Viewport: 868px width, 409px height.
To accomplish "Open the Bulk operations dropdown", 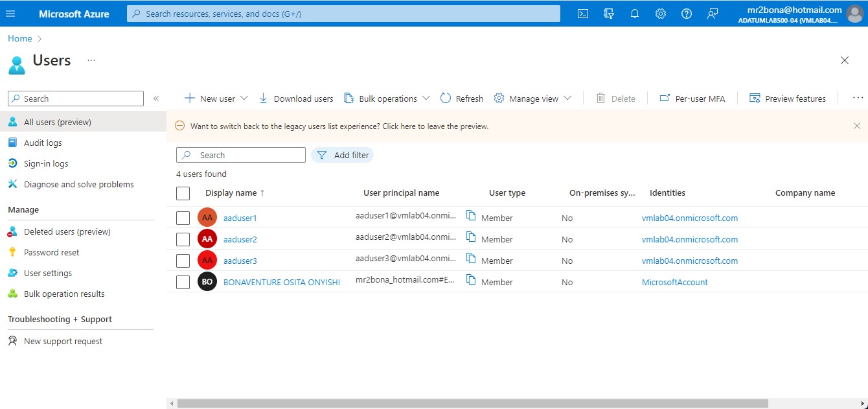I will click(x=426, y=98).
